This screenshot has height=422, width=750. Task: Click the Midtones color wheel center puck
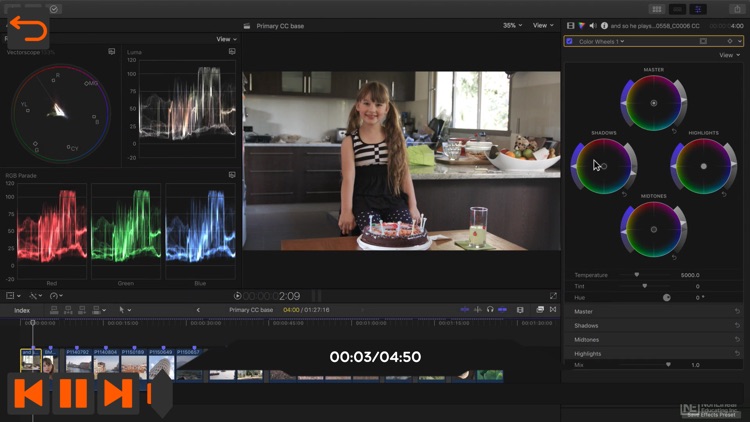[x=654, y=229]
